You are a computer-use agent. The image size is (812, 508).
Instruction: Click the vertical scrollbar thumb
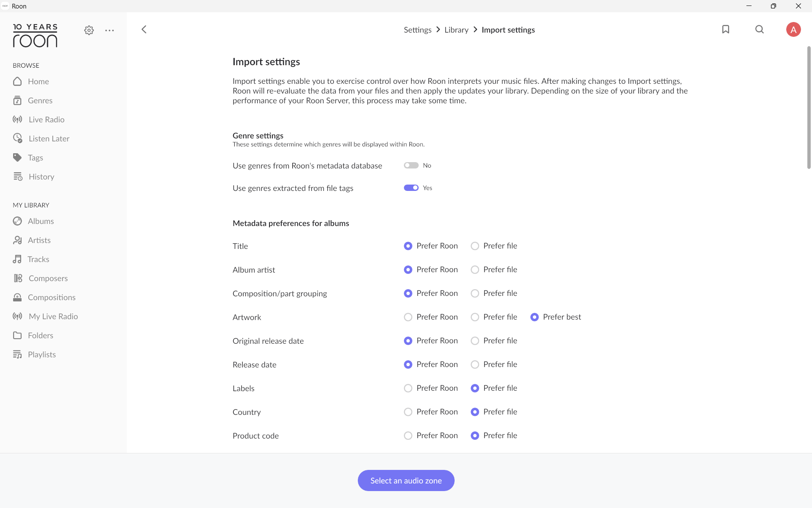pos(809,108)
